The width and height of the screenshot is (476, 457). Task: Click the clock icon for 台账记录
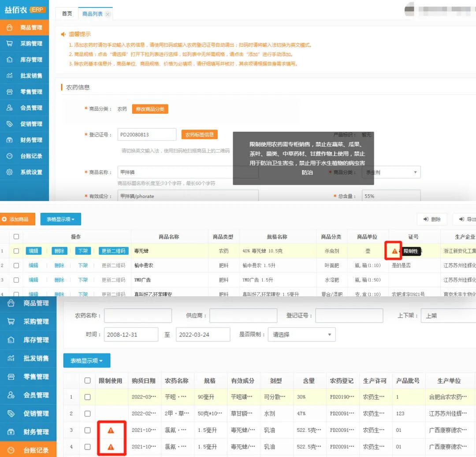(x=9, y=156)
